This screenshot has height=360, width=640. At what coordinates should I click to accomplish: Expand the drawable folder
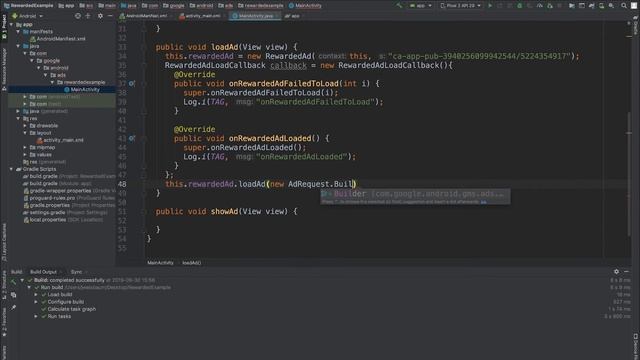25,126
